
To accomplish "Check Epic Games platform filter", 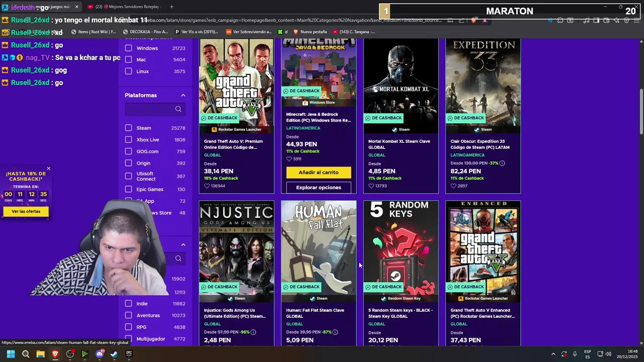I will tap(128, 190).
